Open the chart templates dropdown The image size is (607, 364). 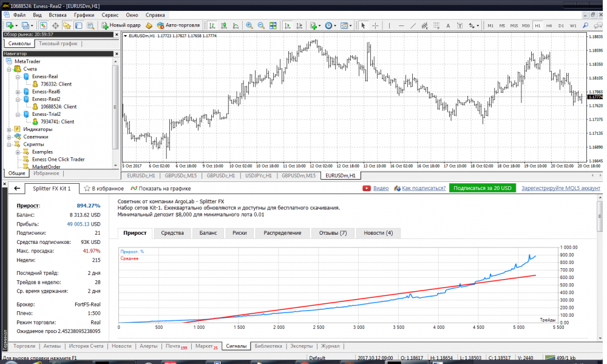pos(350,26)
